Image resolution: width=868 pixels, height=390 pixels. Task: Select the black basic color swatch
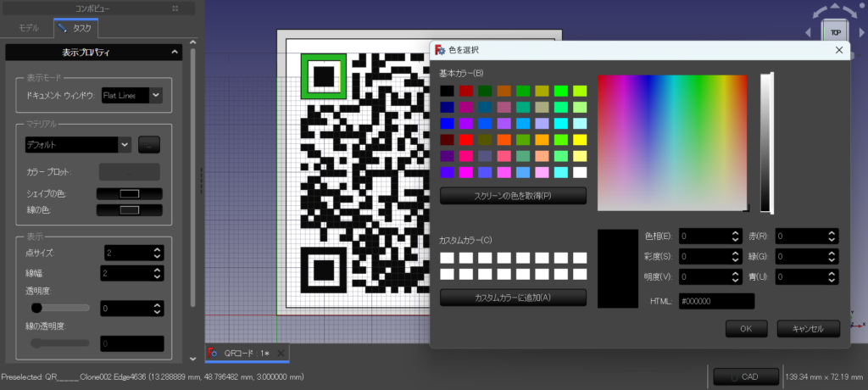pos(447,91)
